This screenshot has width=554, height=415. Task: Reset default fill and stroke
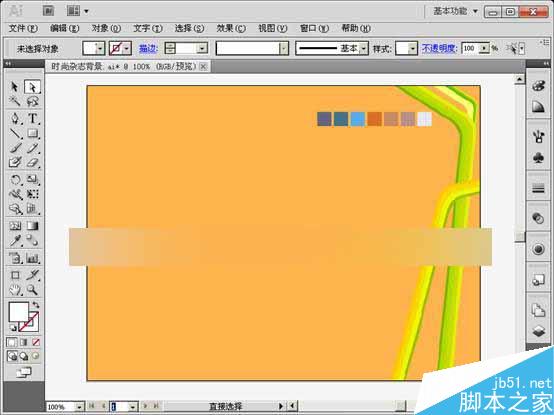pos(13,328)
